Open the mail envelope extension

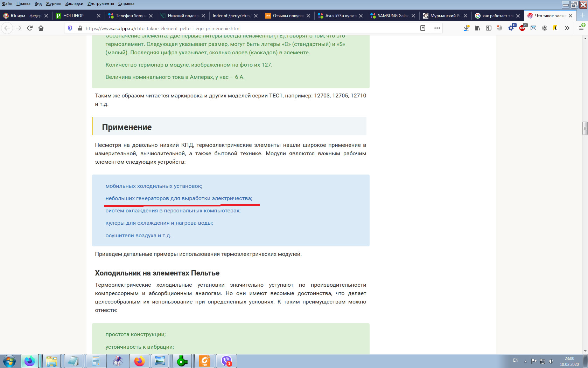[x=533, y=28]
